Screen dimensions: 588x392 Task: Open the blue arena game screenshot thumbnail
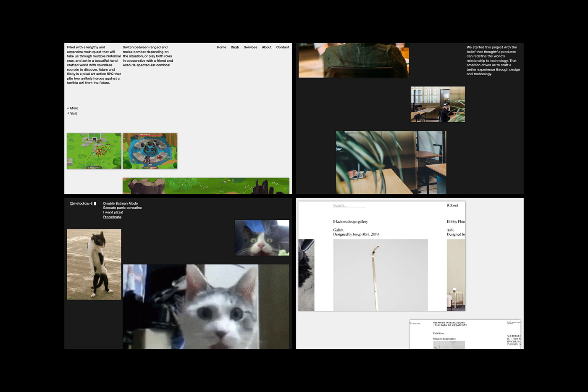point(150,151)
